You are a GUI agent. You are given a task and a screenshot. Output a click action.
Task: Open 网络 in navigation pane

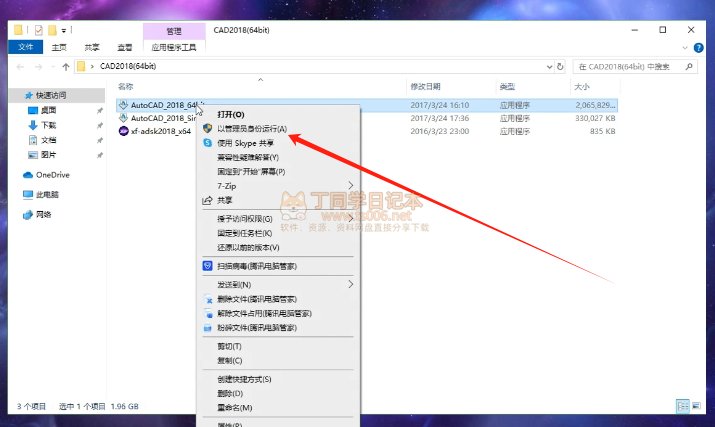coord(44,214)
